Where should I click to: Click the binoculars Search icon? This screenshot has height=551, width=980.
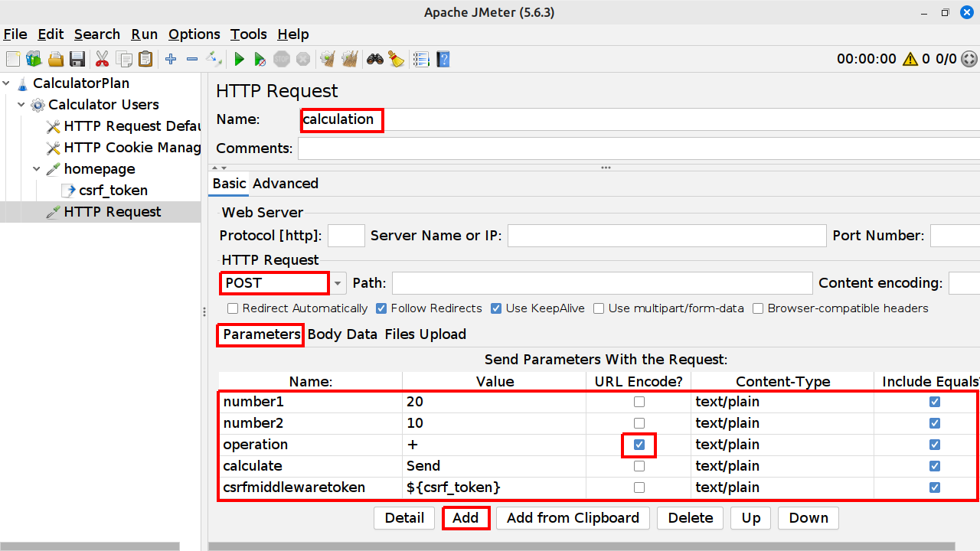point(374,59)
